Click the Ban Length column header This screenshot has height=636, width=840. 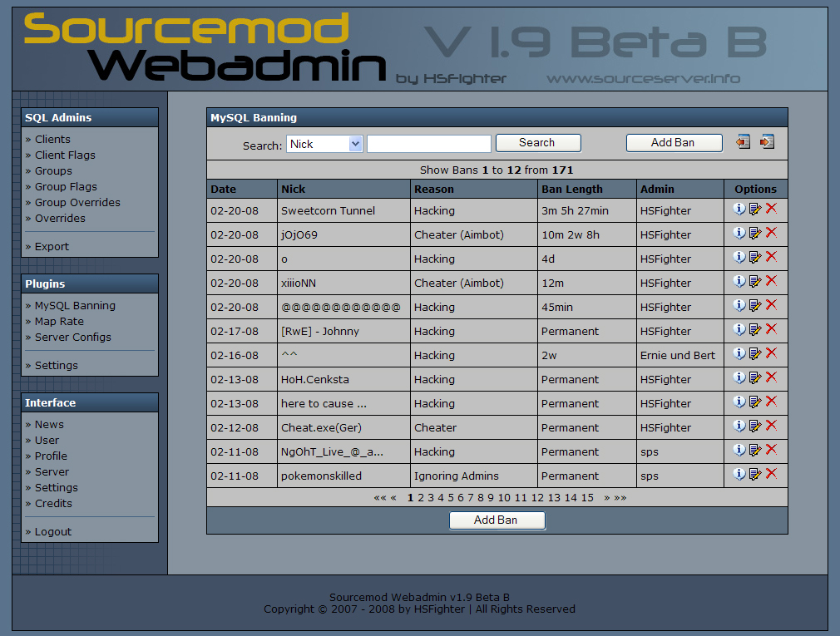[x=586, y=189]
